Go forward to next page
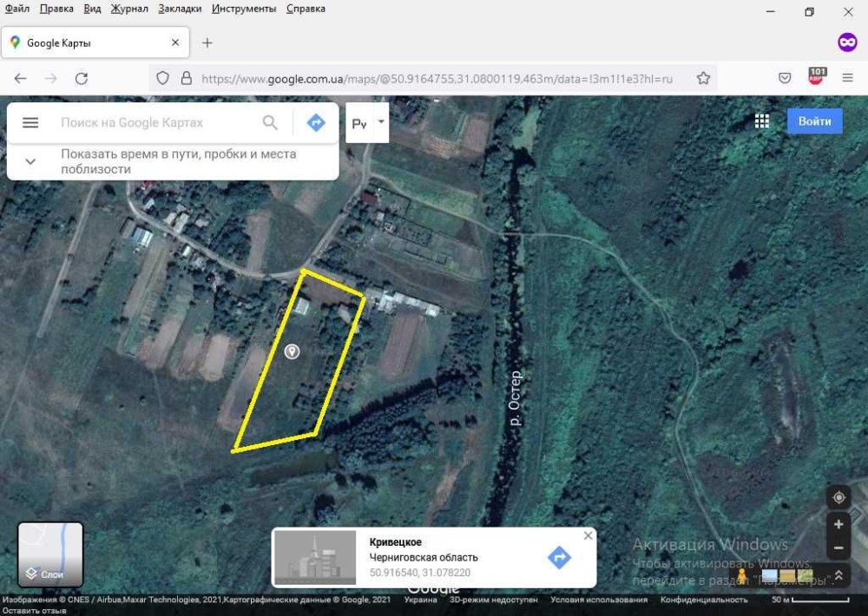 [51, 79]
